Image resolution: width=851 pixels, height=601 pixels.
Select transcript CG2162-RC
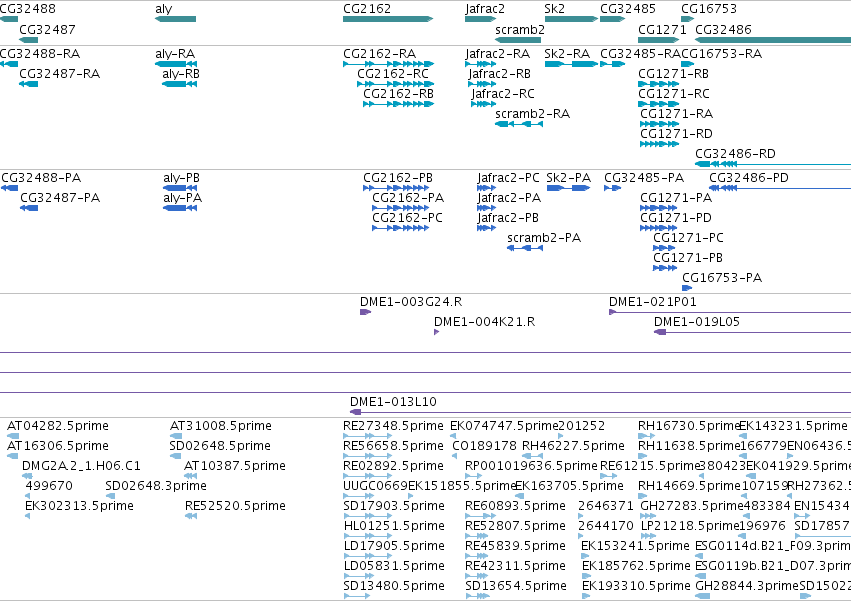tap(396, 84)
